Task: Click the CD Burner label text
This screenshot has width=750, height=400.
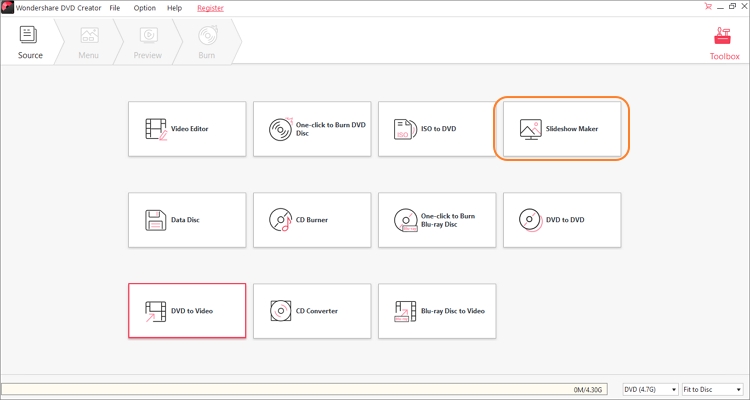Action: (x=312, y=220)
